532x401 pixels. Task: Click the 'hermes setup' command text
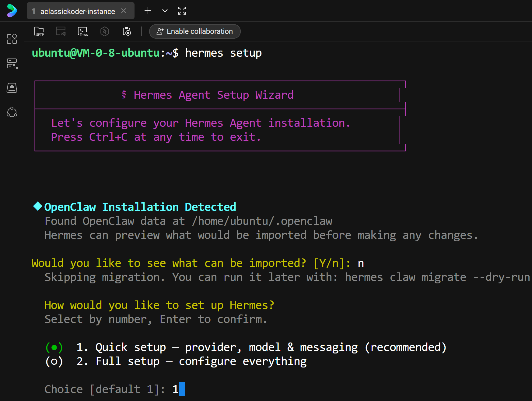point(223,53)
